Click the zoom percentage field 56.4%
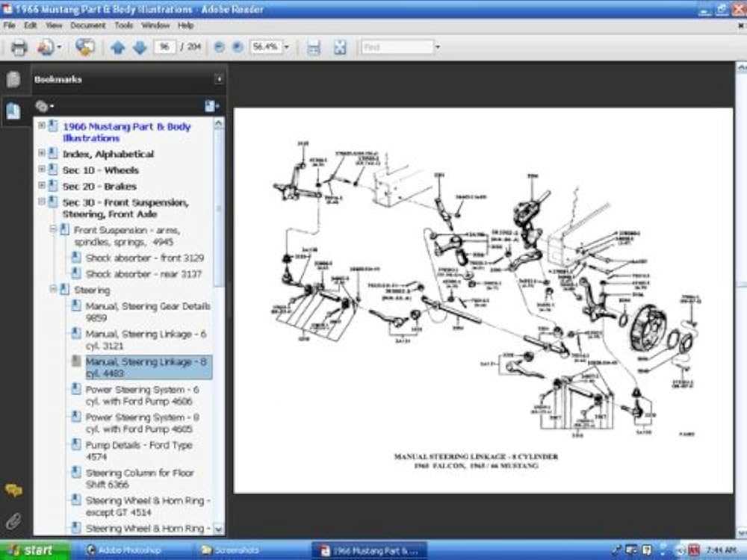The height and width of the screenshot is (560, 747). 266,46
